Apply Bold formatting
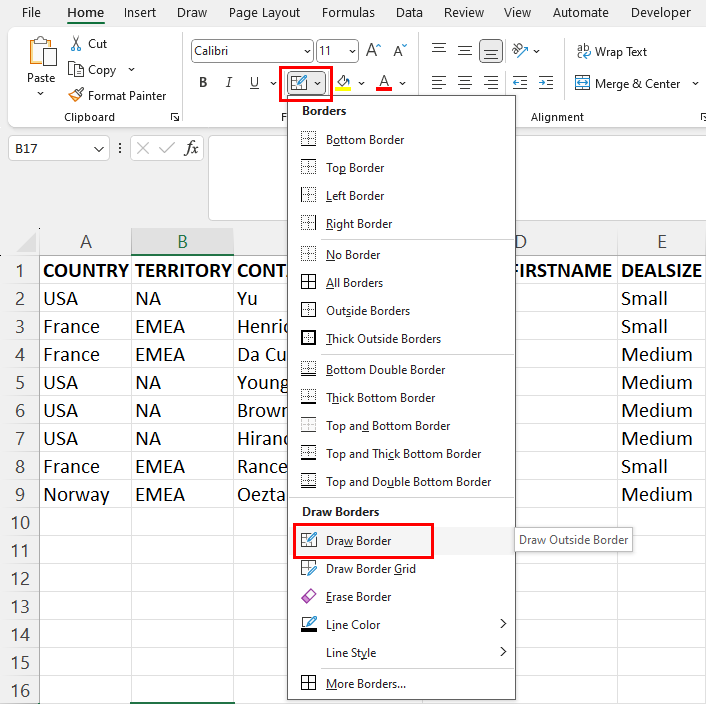The image size is (706, 704). (x=203, y=82)
